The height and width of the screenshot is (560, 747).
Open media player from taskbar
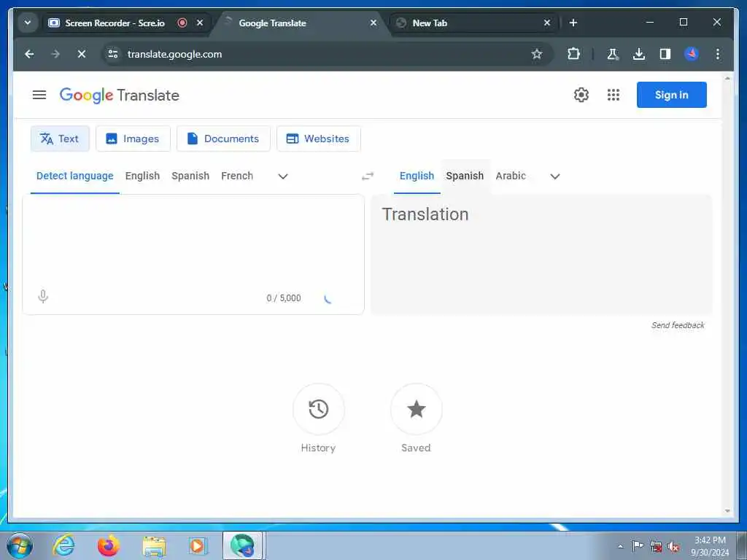click(197, 545)
